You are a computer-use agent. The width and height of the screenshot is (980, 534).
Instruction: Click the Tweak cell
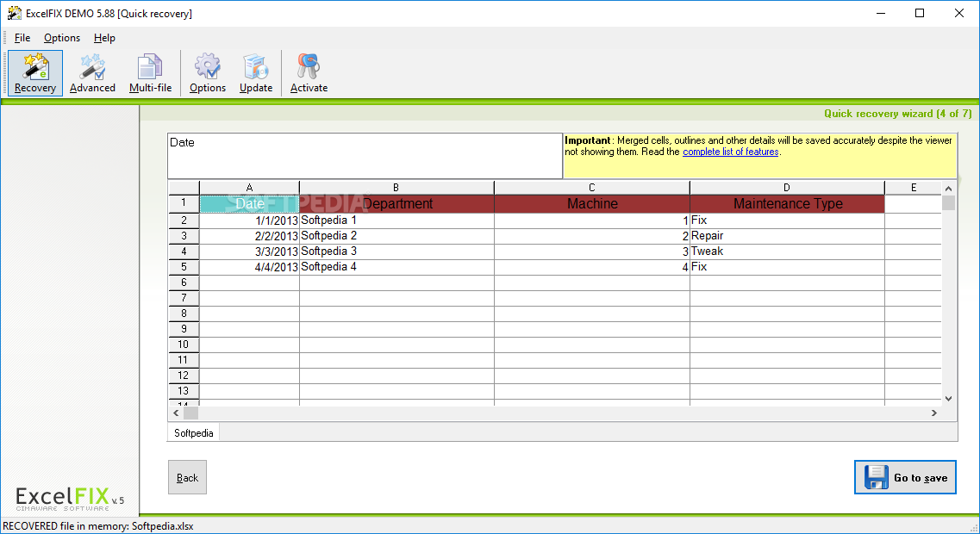788,251
